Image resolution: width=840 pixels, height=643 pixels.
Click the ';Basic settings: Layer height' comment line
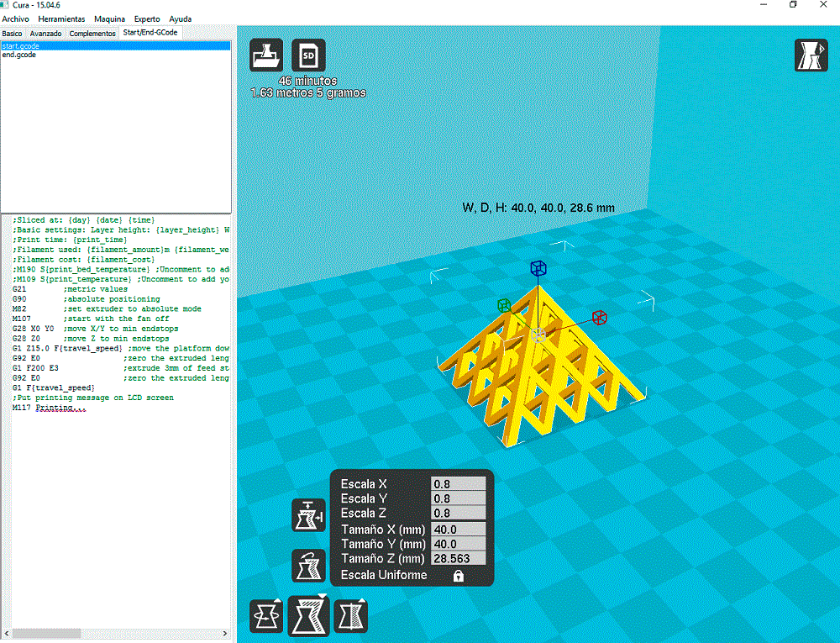tap(120, 229)
